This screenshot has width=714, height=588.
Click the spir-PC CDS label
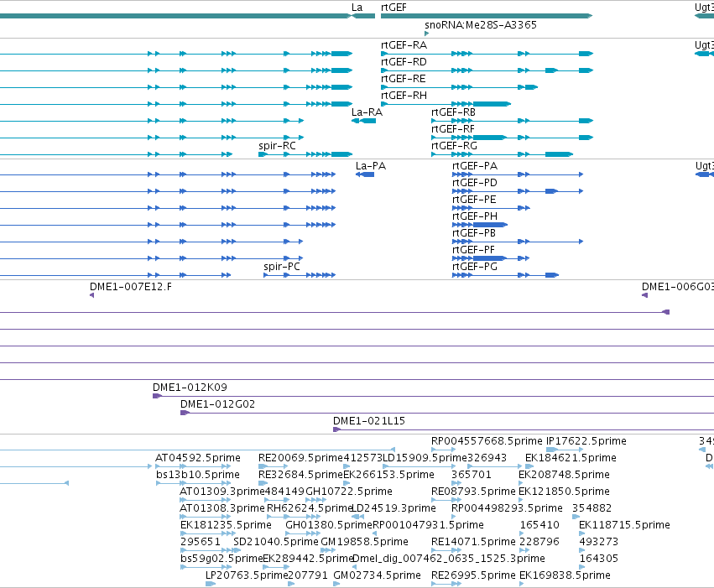coord(281,267)
